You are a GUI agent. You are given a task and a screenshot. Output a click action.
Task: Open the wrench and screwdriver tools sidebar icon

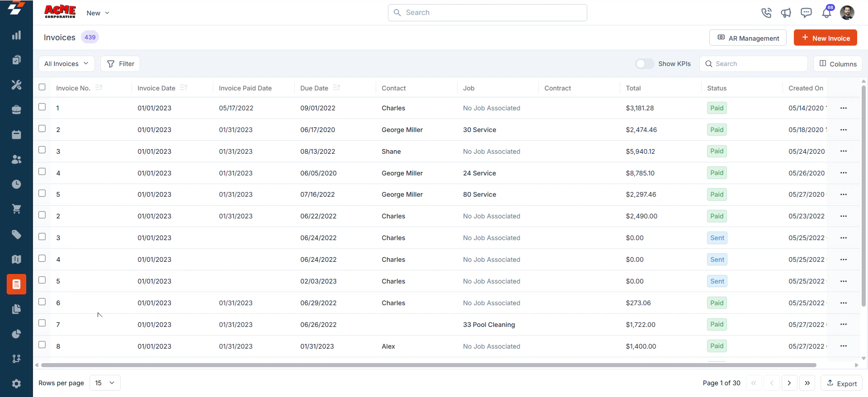(x=16, y=85)
